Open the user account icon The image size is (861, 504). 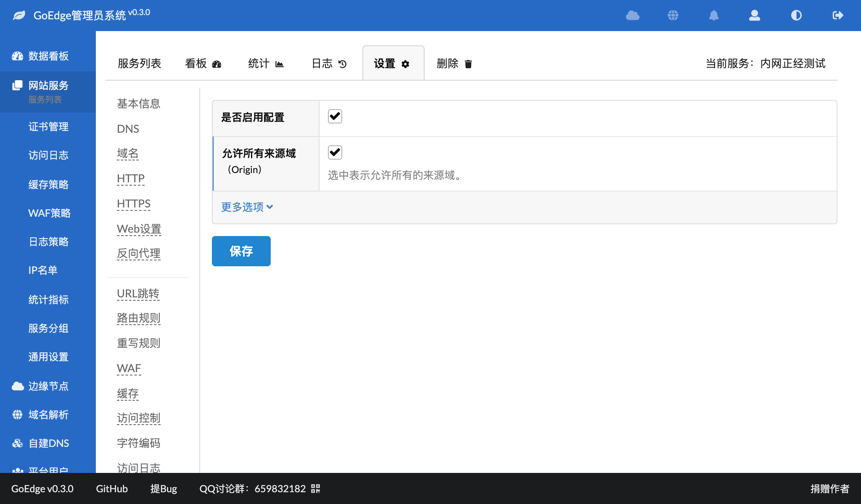pyautogui.click(x=755, y=16)
